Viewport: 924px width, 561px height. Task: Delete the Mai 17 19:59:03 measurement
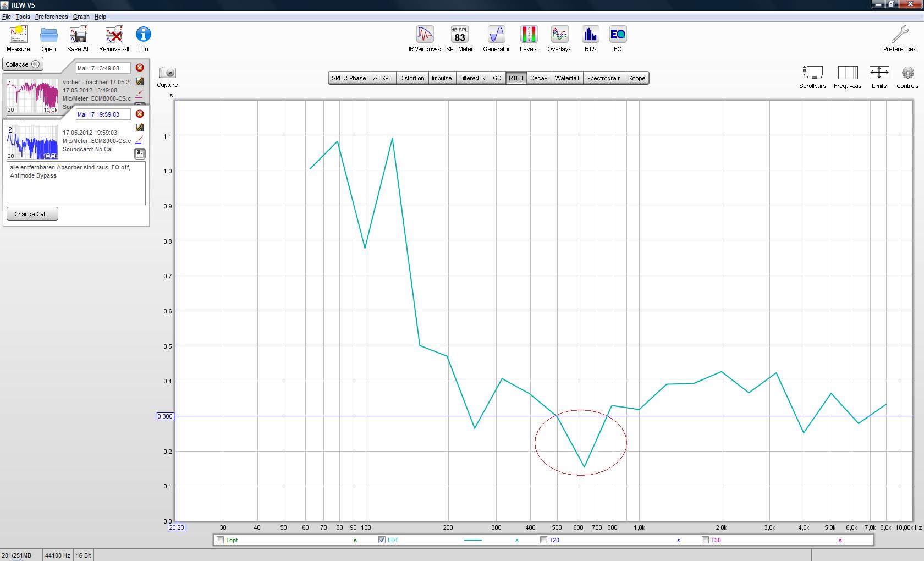click(x=140, y=114)
